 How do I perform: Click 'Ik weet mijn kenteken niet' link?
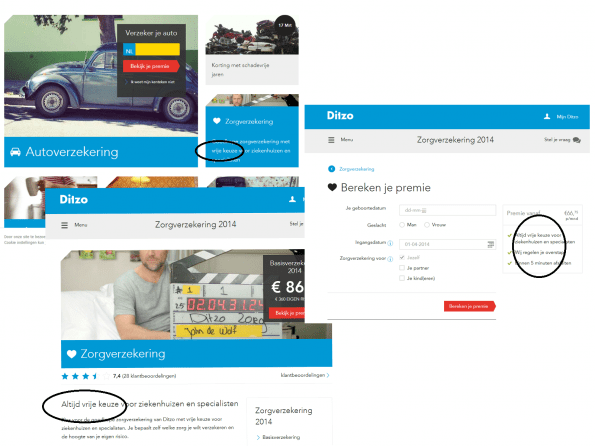[151, 82]
